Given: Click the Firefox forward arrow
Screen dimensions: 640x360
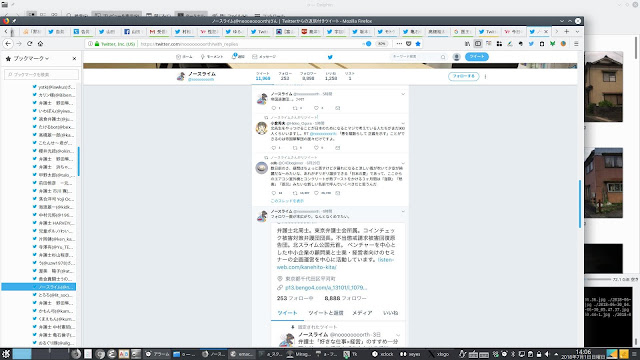Looking at the screenshot, I should pos(19,44).
